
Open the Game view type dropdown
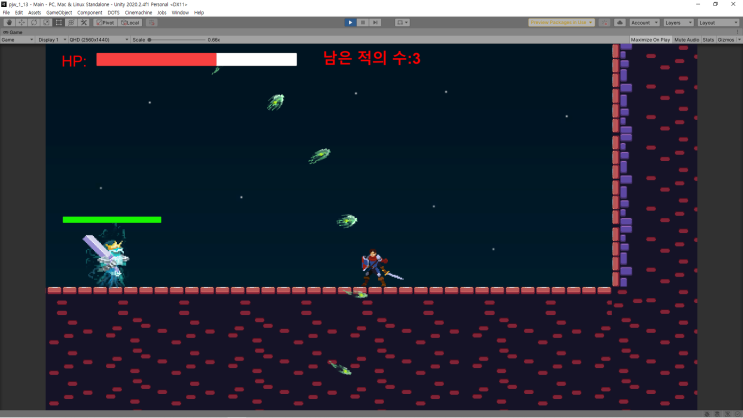pos(18,40)
